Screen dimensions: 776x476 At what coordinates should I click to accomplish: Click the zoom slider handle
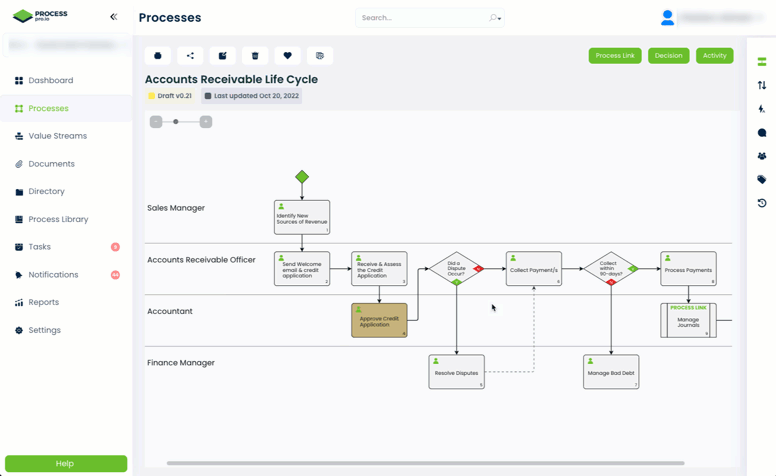click(176, 122)
